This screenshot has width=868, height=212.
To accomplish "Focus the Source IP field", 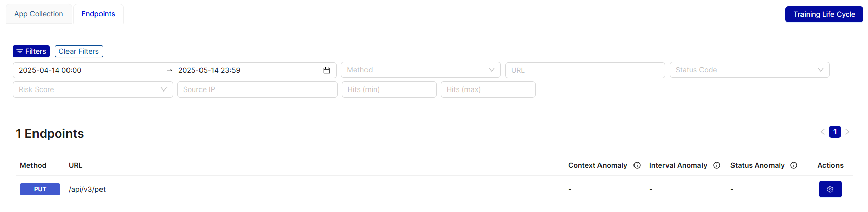I will (257, 89).
